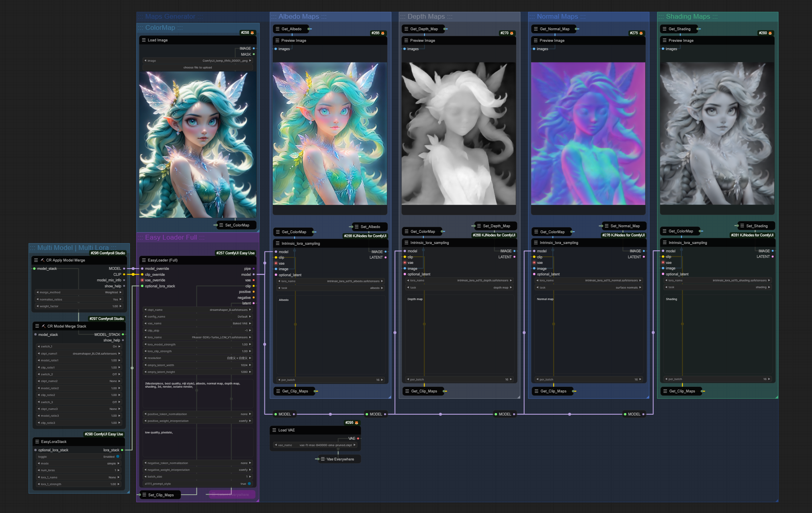Toggle switch_1 On in Model Merge Stack
This screenshot has width=812, height=513.
tap(79, 347)
